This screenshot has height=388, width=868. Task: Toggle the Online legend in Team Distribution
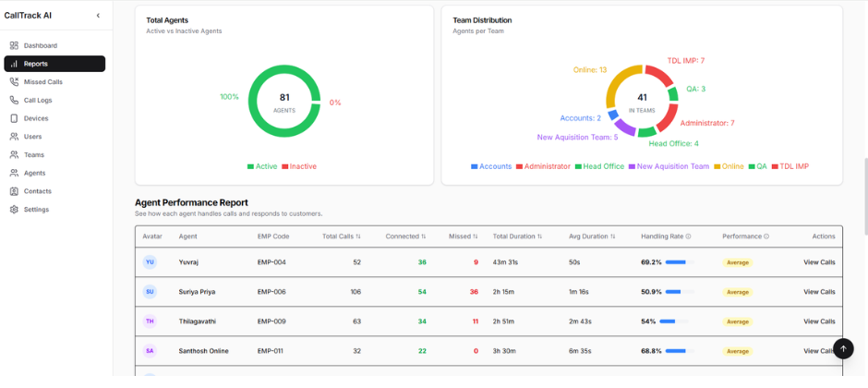tap(728, 166)
